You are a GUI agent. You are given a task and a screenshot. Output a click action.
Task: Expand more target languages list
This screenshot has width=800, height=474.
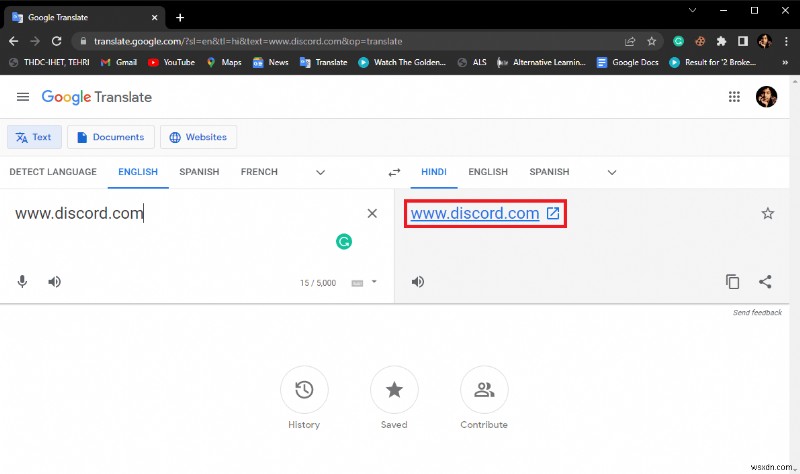612,172
